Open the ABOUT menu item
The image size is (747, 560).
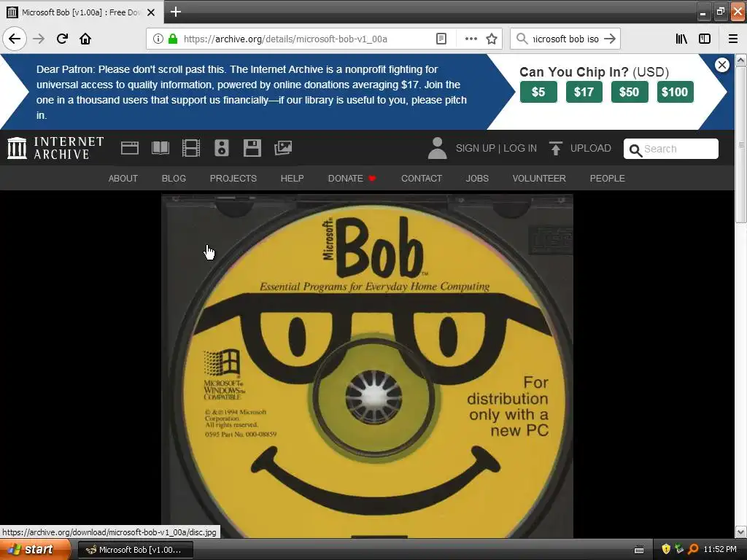tap(123, 179)
